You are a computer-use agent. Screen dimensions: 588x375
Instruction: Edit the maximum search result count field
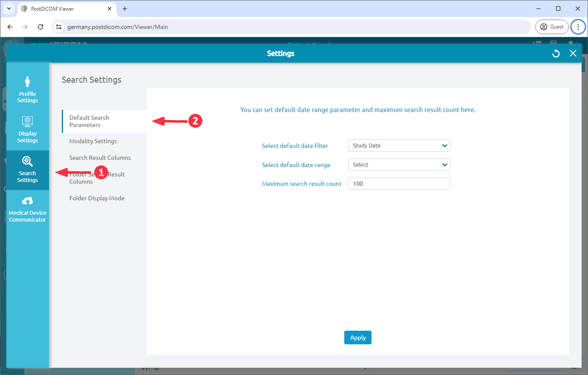click(399, 183)
